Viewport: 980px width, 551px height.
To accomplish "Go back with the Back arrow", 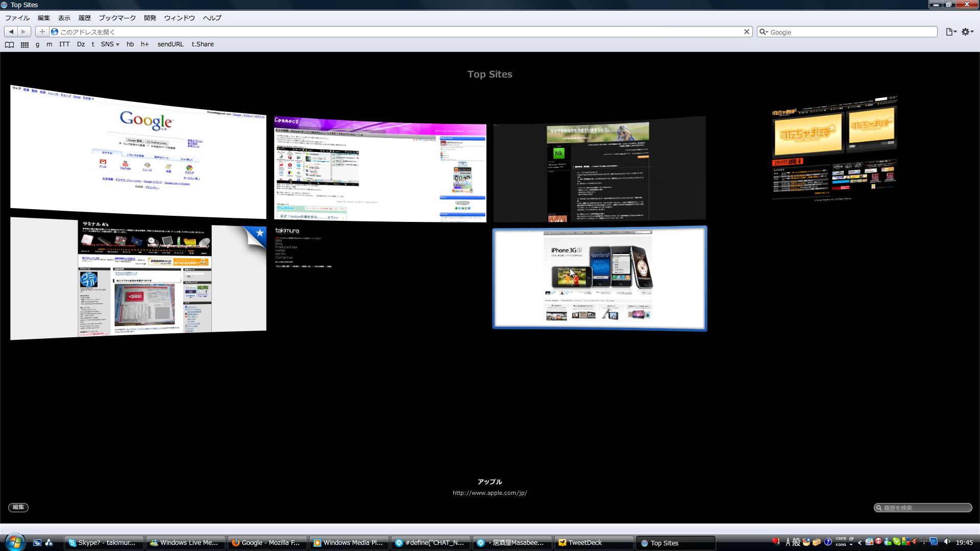I will (x=11, y=32).
